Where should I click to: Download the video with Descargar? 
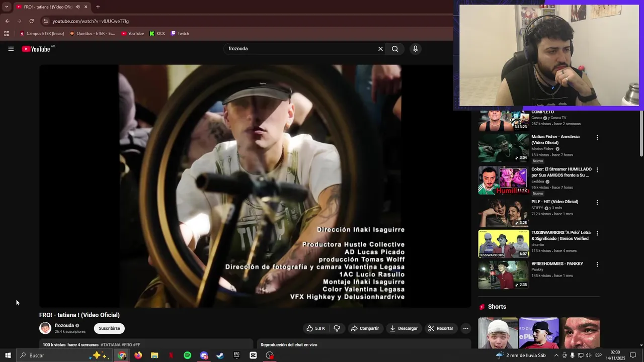[x=404, y=328]
